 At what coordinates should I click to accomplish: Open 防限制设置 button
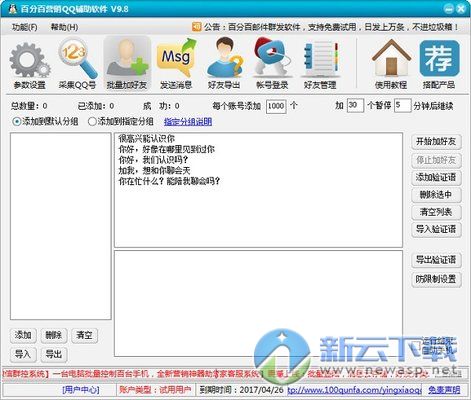436,279
